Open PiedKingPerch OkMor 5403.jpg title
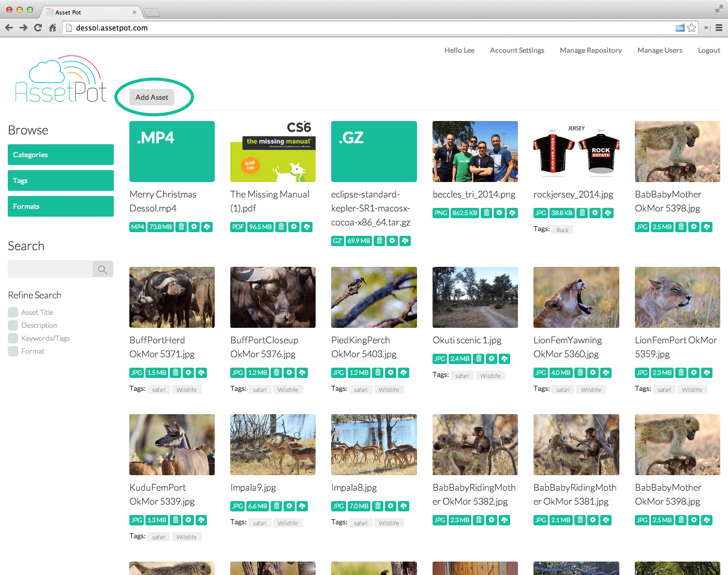The height and width of the screenshot is (575, 728). click(364, 347)
